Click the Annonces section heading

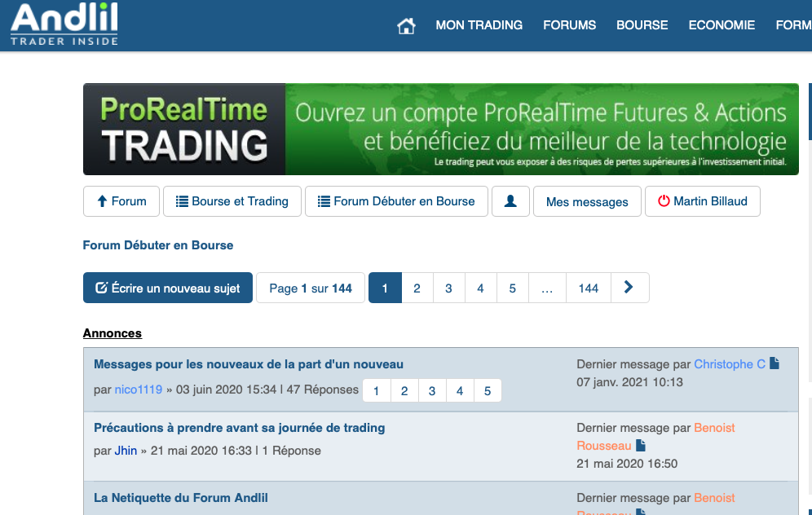[x=113, y=333]
